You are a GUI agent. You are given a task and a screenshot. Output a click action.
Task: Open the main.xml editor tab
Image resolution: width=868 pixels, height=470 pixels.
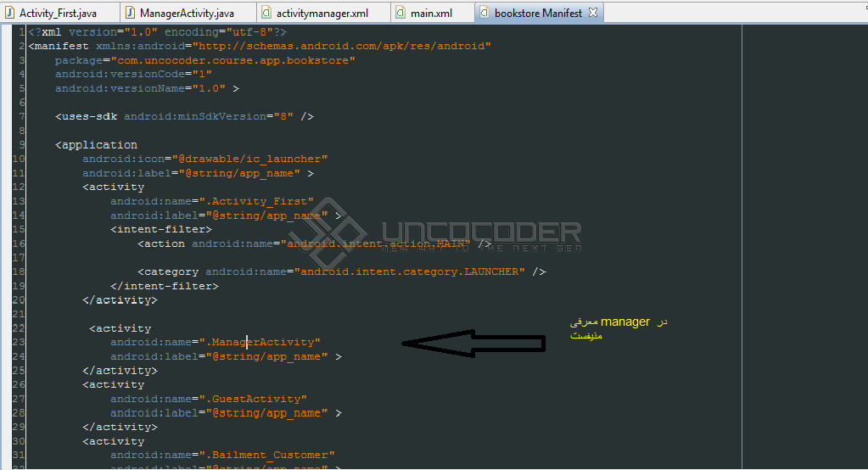point(431,13)
